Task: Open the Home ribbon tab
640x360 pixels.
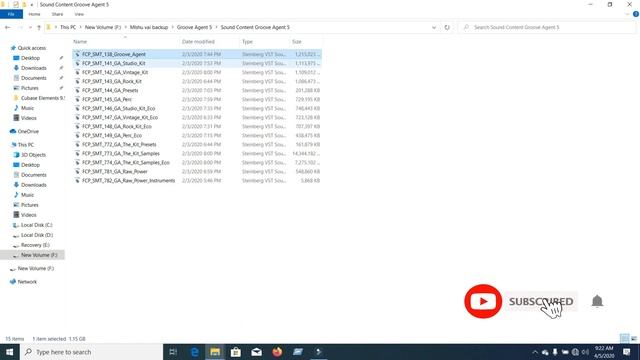Action: (x=34, y=14)
